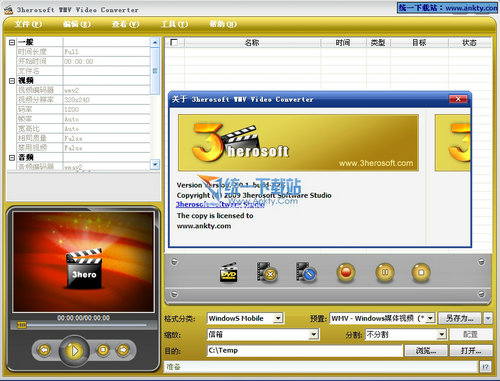
Task: Open the 分割 不分割 dropdown
Action: click(441, 334)
